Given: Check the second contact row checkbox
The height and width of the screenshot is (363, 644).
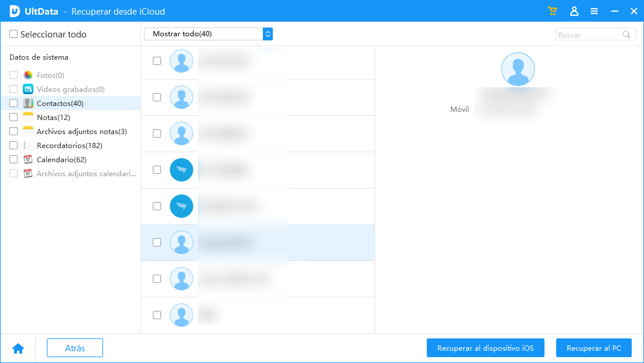Looking at the screenshot, I should [x=157, y=97].
